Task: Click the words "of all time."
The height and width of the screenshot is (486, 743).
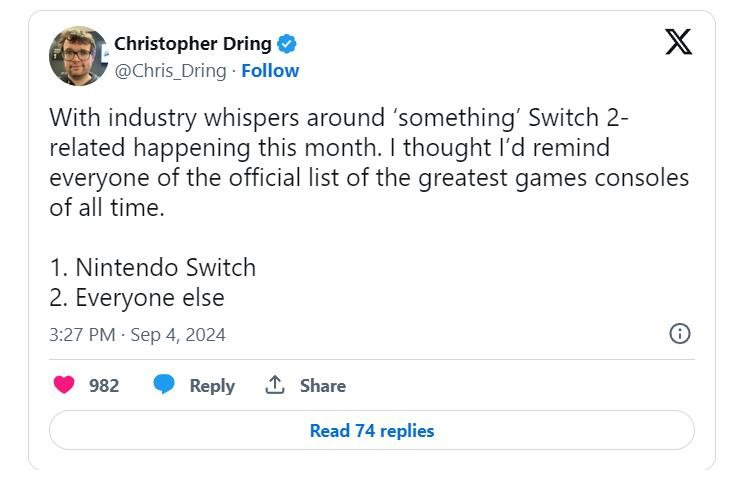Action: [103, 208]
